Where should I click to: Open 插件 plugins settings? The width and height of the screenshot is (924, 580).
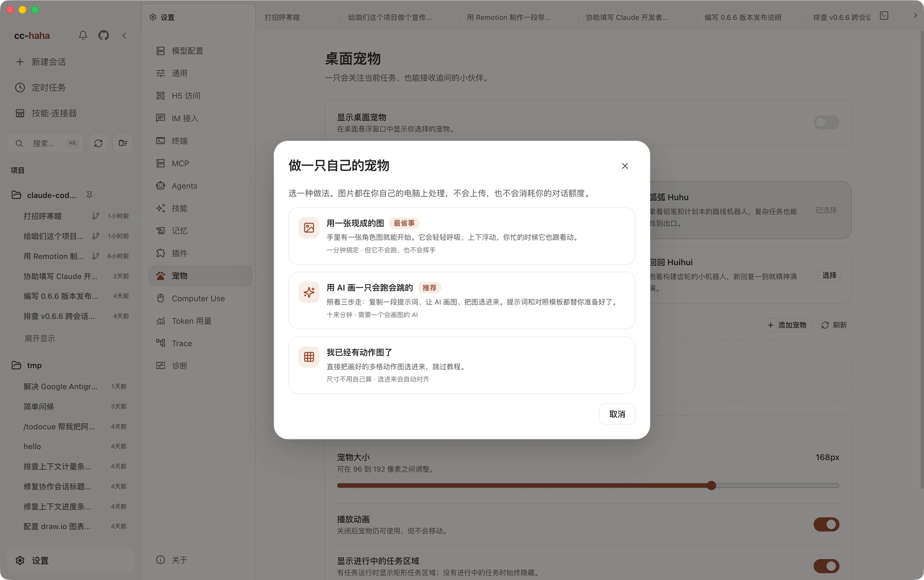pyautogui.click(x=201, y=253)
